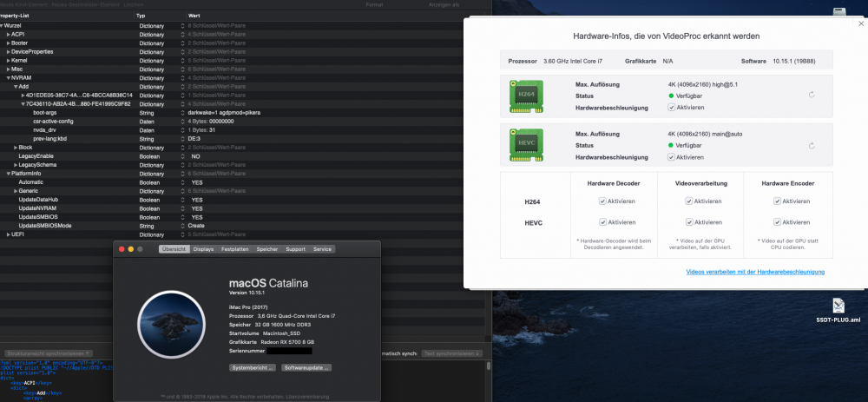Sort by the Wert column header
The height and width of the screenshot is (402, 868).
[194, 16]
